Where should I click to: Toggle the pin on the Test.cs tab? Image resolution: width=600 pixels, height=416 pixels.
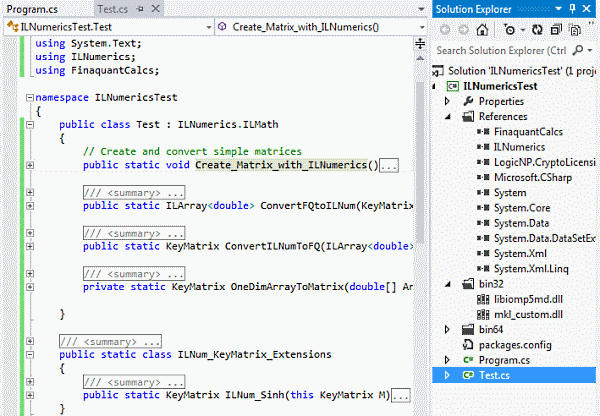coord(140,8)
